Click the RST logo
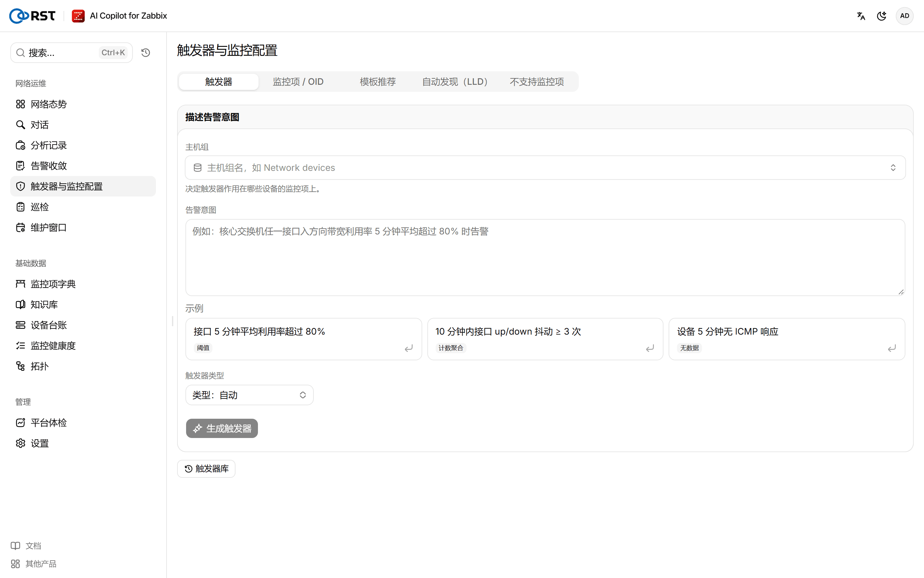Image resolution: width=924 pixels, height=578 pixels. click(x=32, y=16)
